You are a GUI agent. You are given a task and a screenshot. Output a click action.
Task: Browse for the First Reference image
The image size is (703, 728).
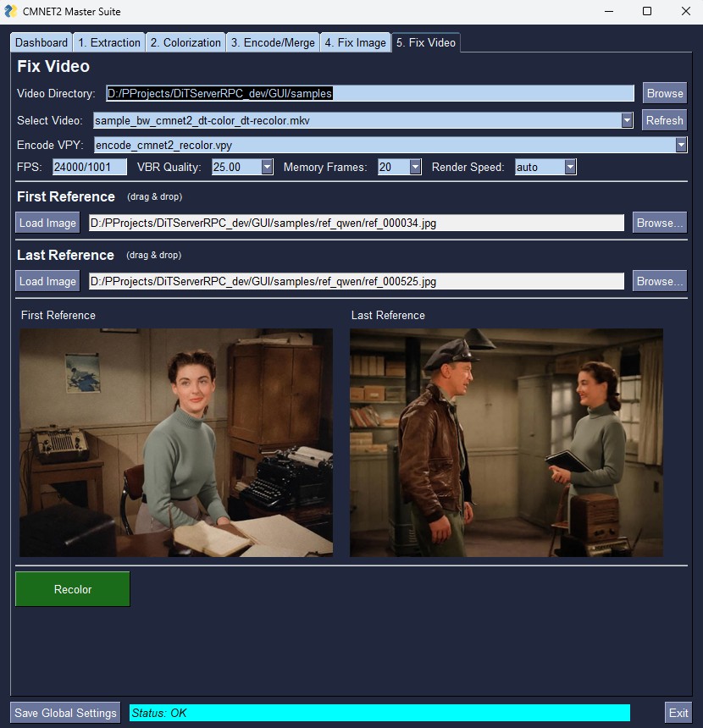click(x=659, y=223)
